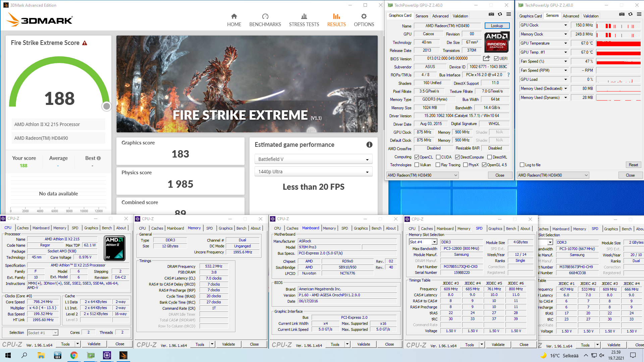Click Close in the CPU-Z Memory window
Image resolution: width=644 pixels, height=362 pixels.
tap(254, 344)
